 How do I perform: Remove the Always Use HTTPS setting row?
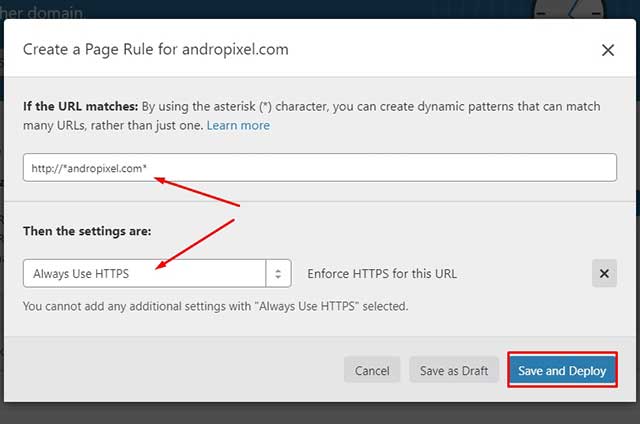pos(604,273)
